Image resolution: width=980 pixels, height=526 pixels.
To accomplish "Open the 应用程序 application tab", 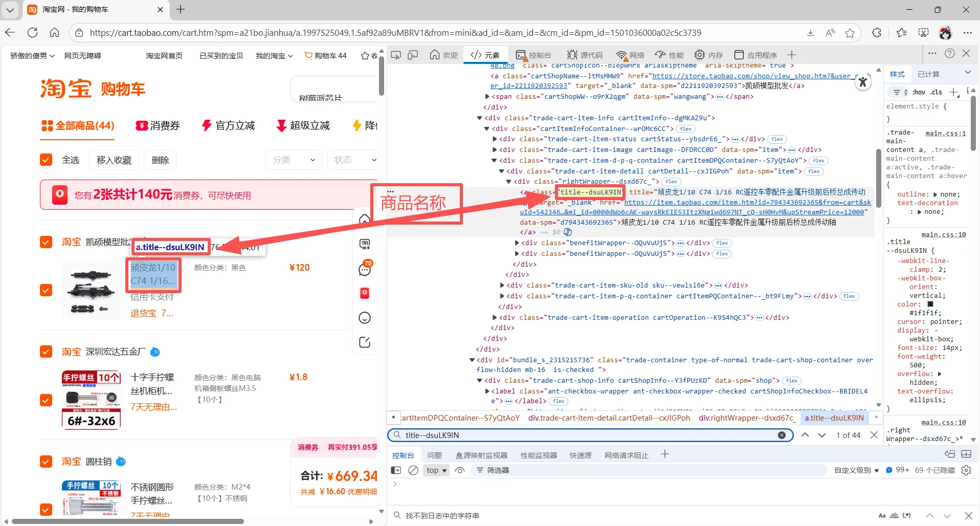I will click(x=755, y=55).
